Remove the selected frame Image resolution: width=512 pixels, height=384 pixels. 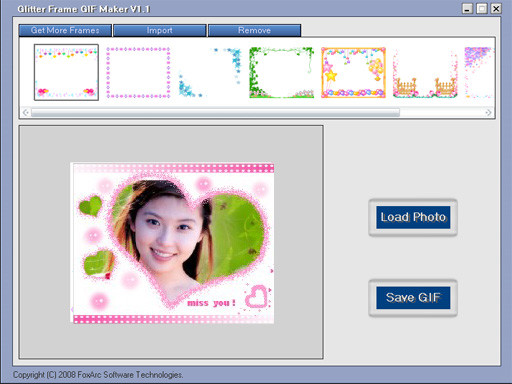coord(254,30)
